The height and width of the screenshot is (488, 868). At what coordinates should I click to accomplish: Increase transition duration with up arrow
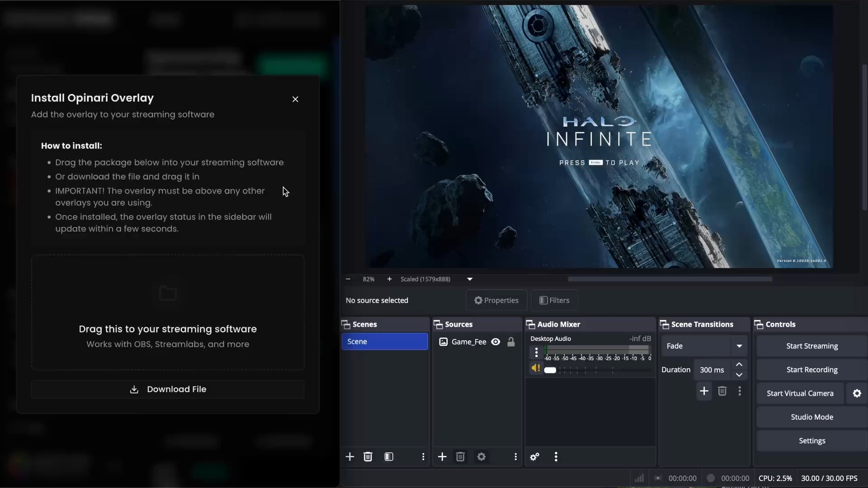point(739,365)
